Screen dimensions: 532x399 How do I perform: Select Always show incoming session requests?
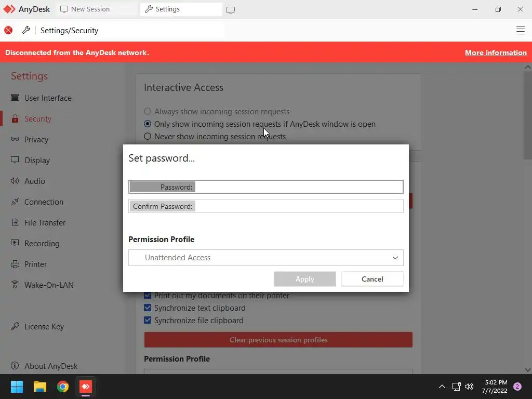tap(147, 111)
